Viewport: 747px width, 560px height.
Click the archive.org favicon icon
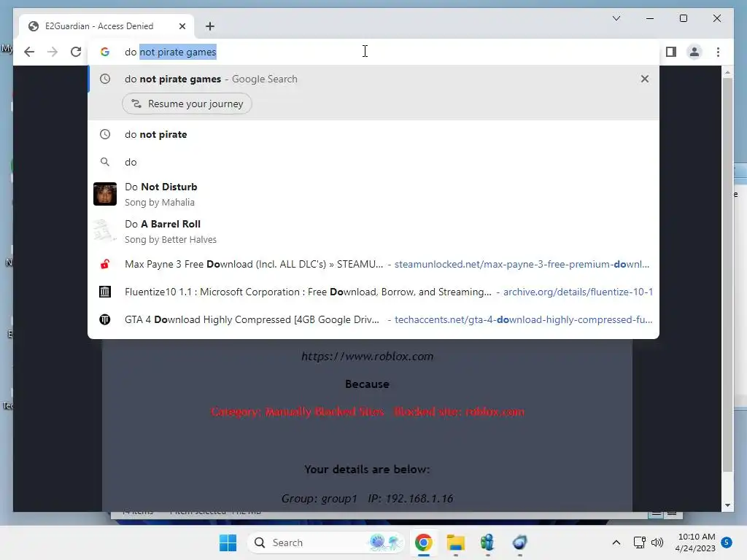[105, 292]
